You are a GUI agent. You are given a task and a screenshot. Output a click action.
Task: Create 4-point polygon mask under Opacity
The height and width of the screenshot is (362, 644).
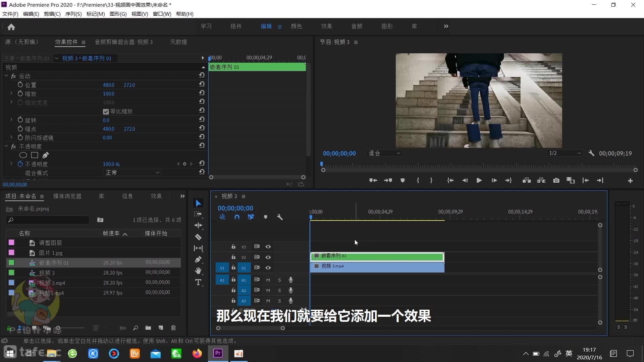pyautogui.click(x=35, y=155)
